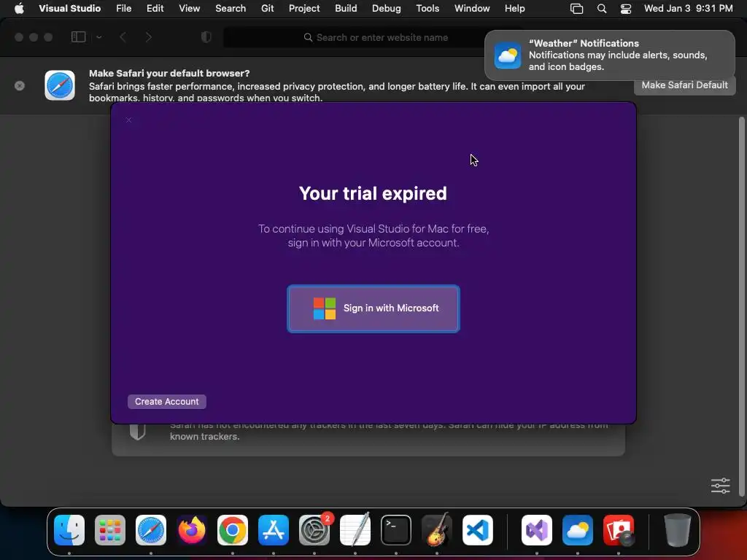Open Visual Studio Code from the Dock
This screenshot has height=560, width=747.
point(477,530)
